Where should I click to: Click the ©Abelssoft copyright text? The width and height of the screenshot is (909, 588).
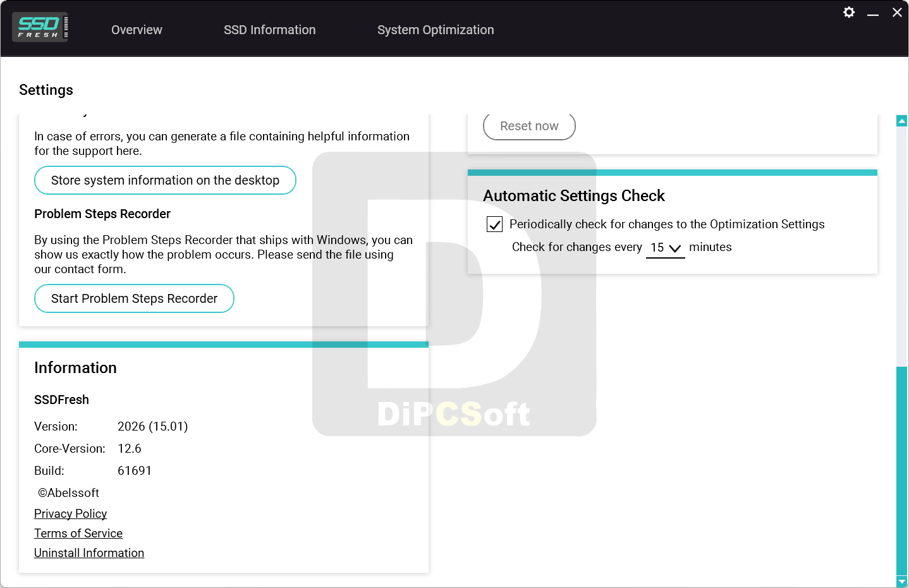[68, 493]
